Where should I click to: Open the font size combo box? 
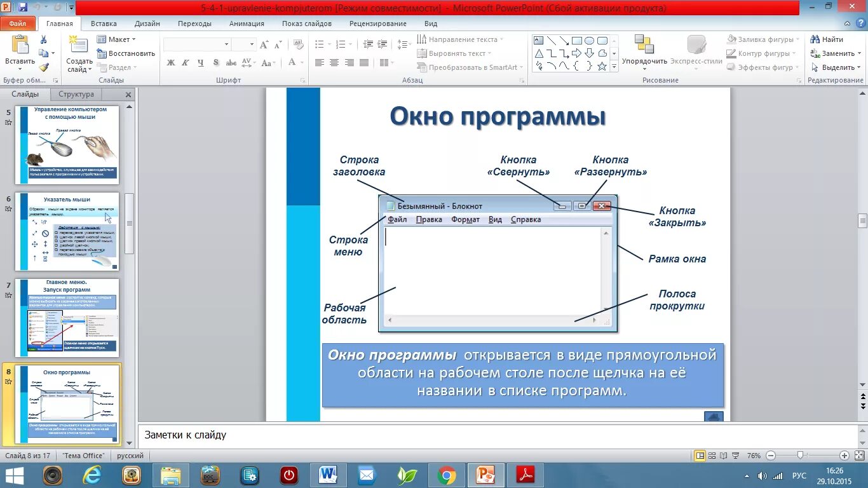(243, 44)
